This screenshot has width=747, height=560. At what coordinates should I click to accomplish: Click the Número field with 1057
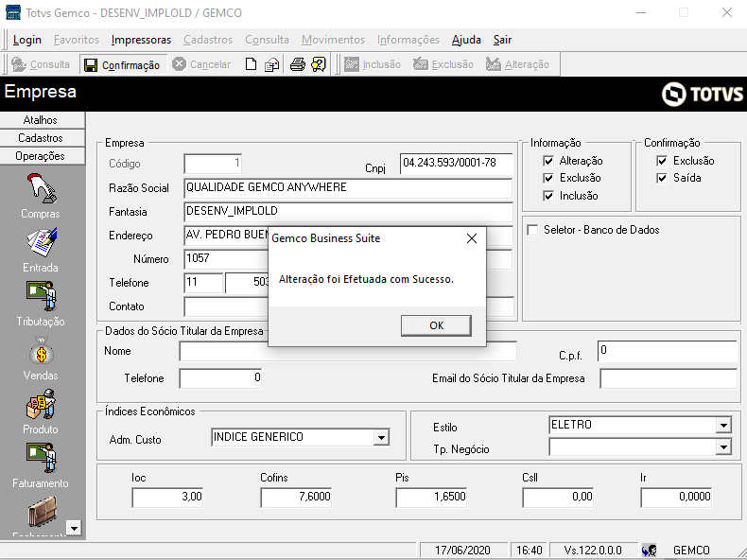tap(226, 259)
